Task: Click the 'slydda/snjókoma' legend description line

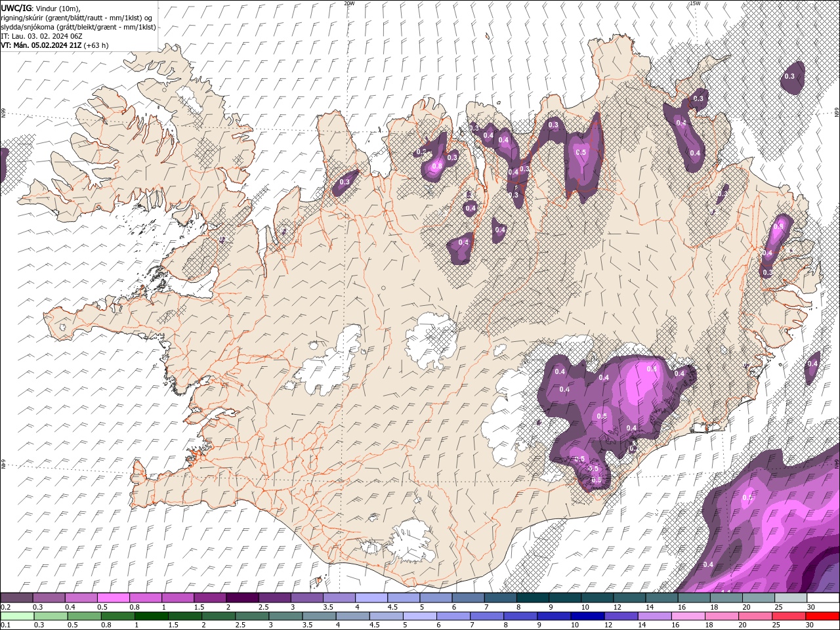Action: click(x=78, y=27)
